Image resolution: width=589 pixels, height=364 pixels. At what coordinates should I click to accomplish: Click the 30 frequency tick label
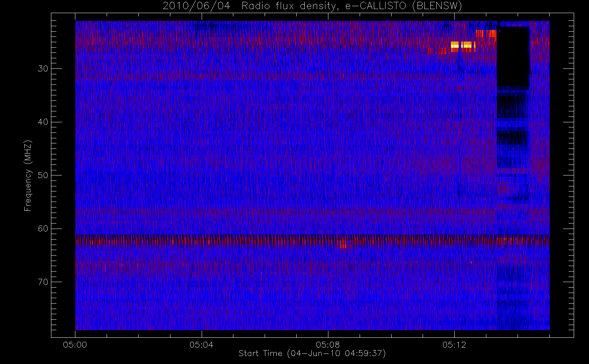pyautogui.click(x=43, y=69)
